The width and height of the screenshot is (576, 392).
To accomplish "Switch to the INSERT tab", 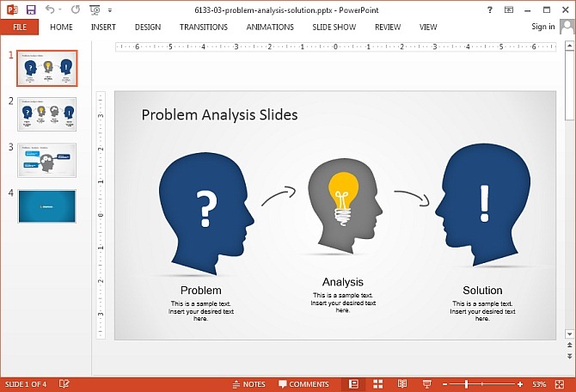I will (103, 28).
